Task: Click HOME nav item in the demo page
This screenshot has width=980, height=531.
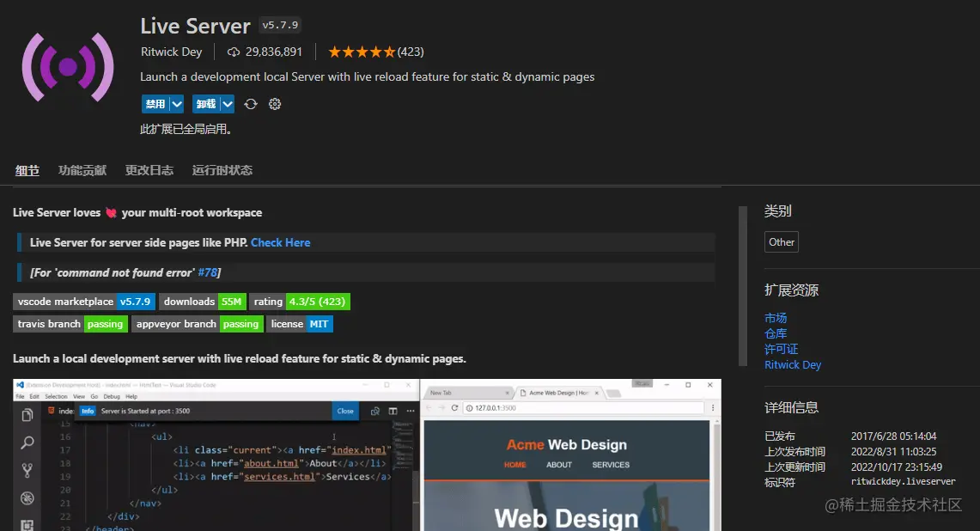Action: pyautogui.click(x=515, y=465)
